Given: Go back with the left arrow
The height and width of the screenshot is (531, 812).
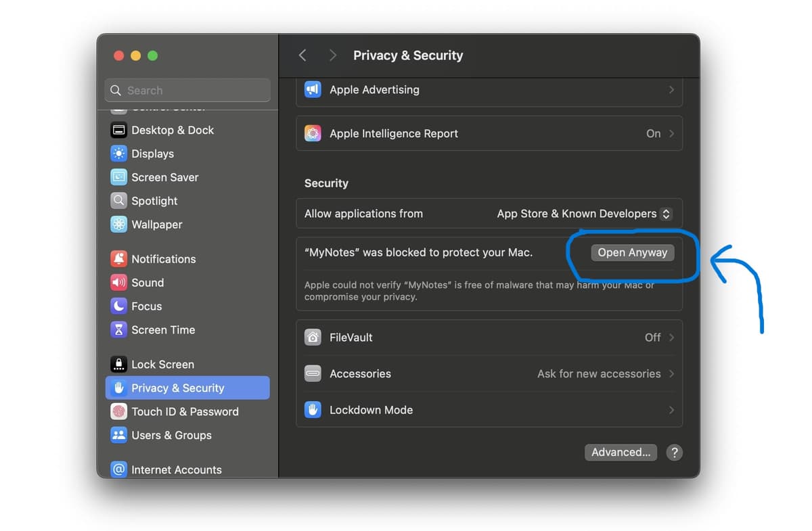Looking at the screenshot, I should [302, 55].
